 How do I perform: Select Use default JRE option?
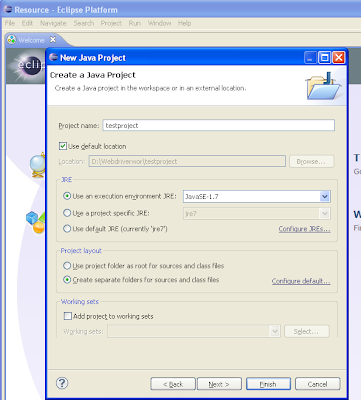tap(67, 229)
